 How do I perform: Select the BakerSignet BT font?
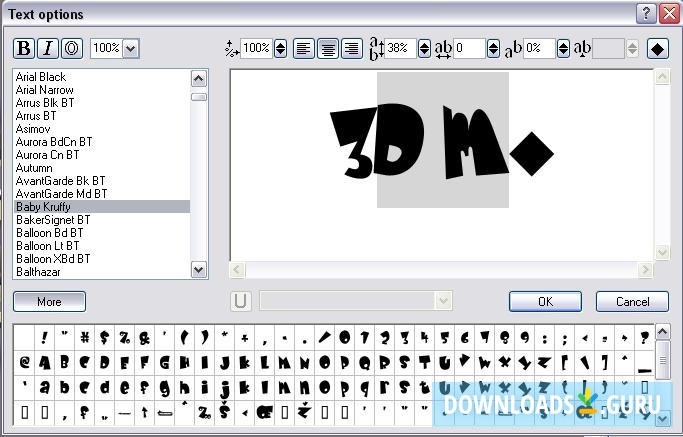pyautogui.click(x=101, y=220)
